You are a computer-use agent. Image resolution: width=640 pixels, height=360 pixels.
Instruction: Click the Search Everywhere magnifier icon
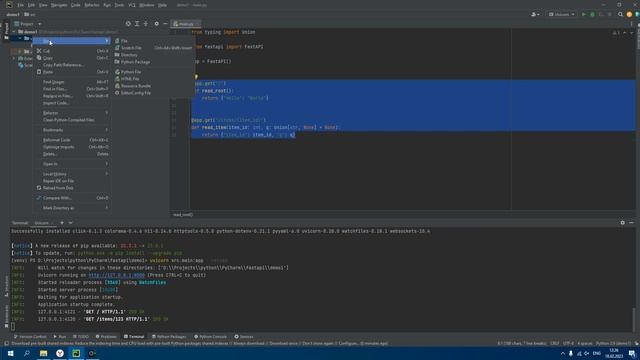[620, 14]
